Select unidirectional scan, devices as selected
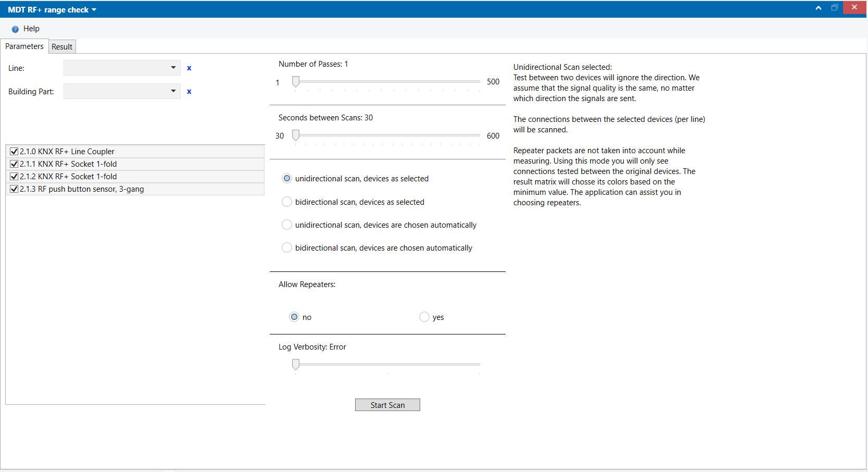Image resolution: width=868 pixels, height=472 pixels. click(287, 179)
